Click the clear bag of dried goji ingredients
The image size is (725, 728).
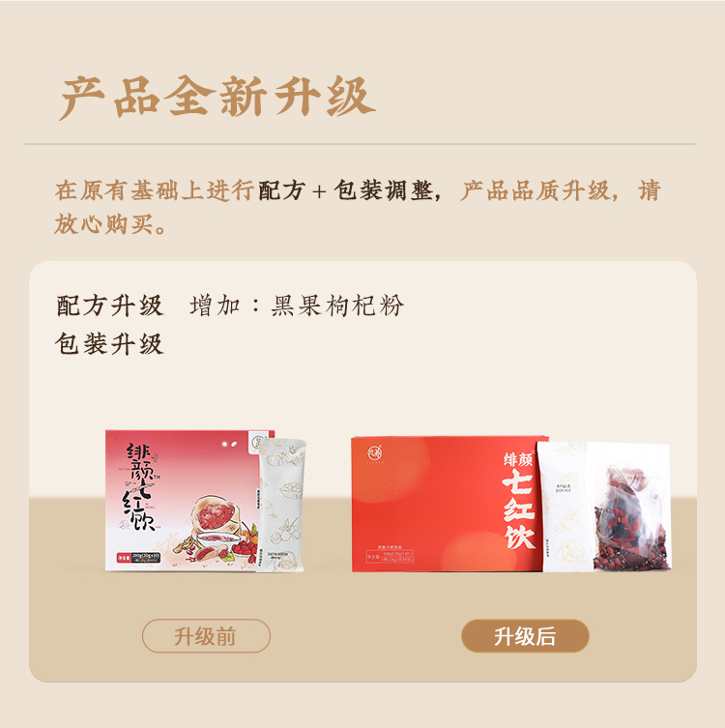pos(628,507)
